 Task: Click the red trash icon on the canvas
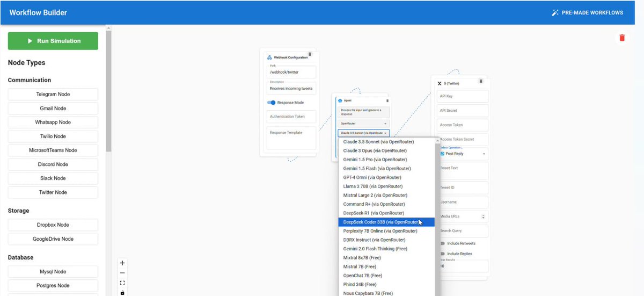[622, 38]
